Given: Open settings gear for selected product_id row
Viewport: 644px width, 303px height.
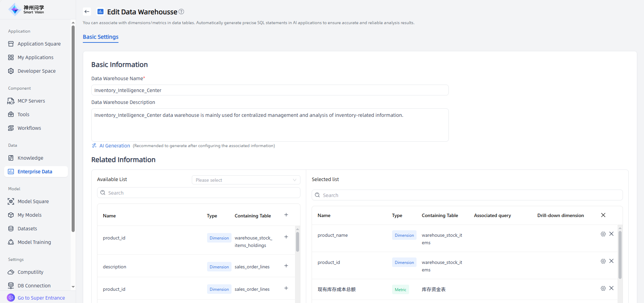Looking at the screenshot, I should point(603,261).
